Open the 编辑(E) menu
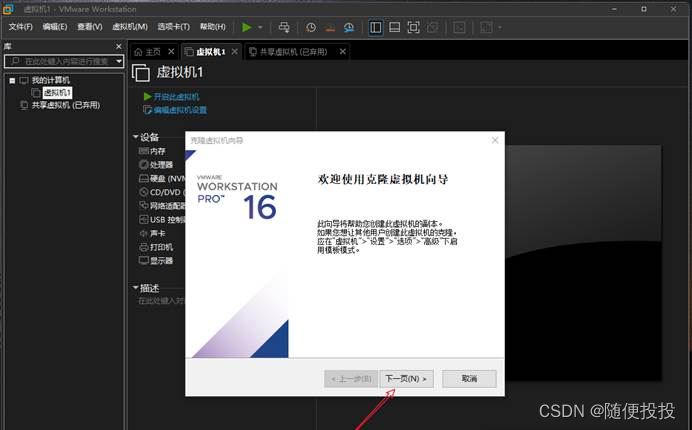Image resolution: width=692 pixels, height=430 pixels. [55, 27]
